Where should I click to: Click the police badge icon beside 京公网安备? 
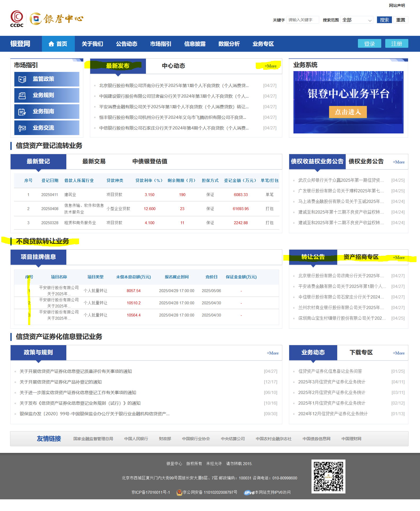point(179,492)
